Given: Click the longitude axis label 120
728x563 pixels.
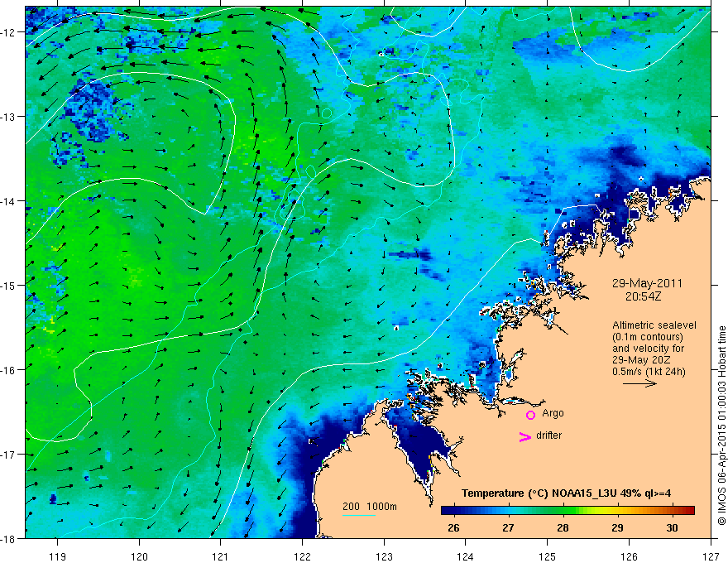Looking at the screenshot, I should click(x=139, y=556).
